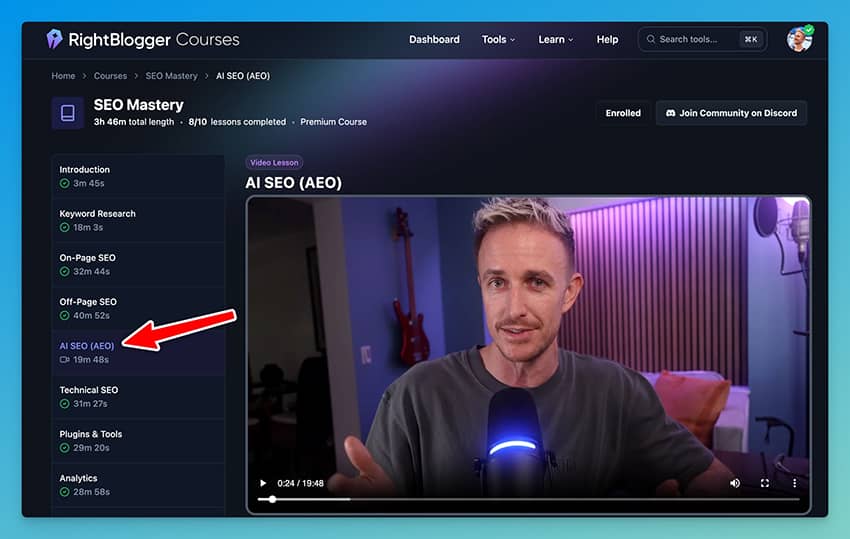Enter fullscreen video mode

(x=765, y=483)
